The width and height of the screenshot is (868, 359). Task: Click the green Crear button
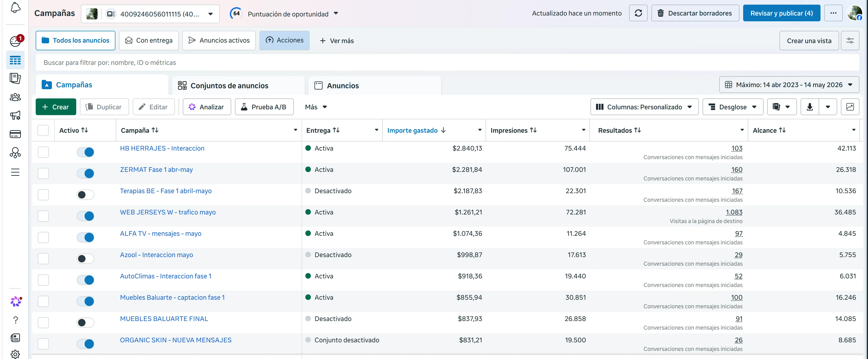[x=56, y=107]
